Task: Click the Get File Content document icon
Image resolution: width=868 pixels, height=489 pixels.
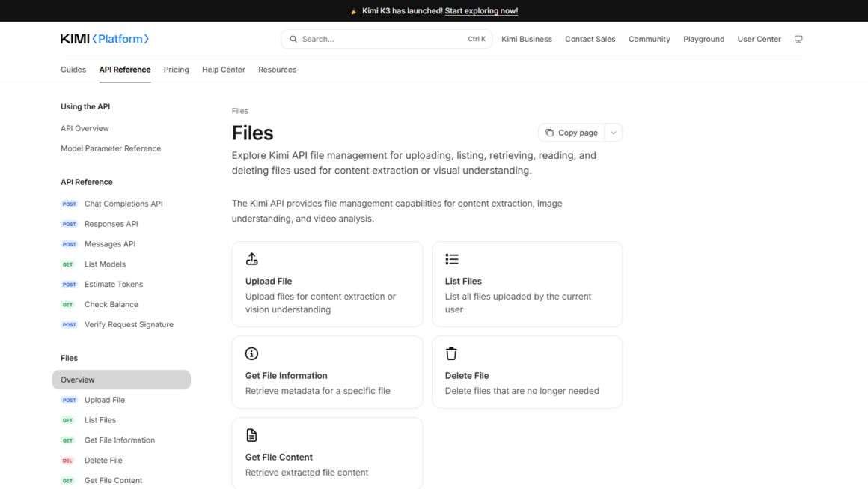Action: tap(252, 435)
